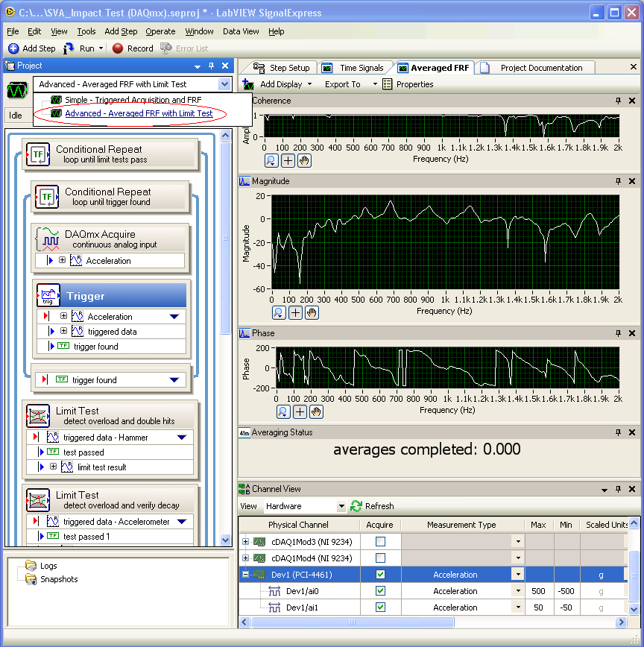Toggle Acquire checkbox for Dev1 (PCI-4461)
The image size is (644, 647).
(380, 575)
